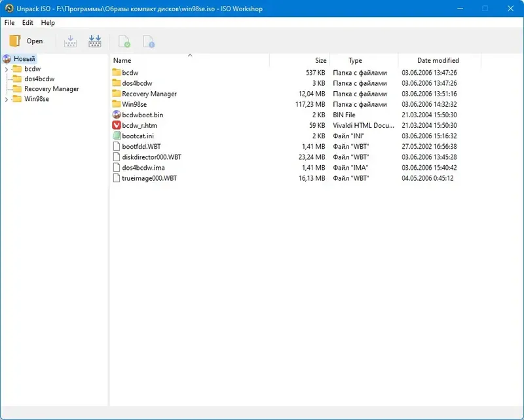
Task: Click the diskdirector000.WBT file icon
Action: [117, 157]
